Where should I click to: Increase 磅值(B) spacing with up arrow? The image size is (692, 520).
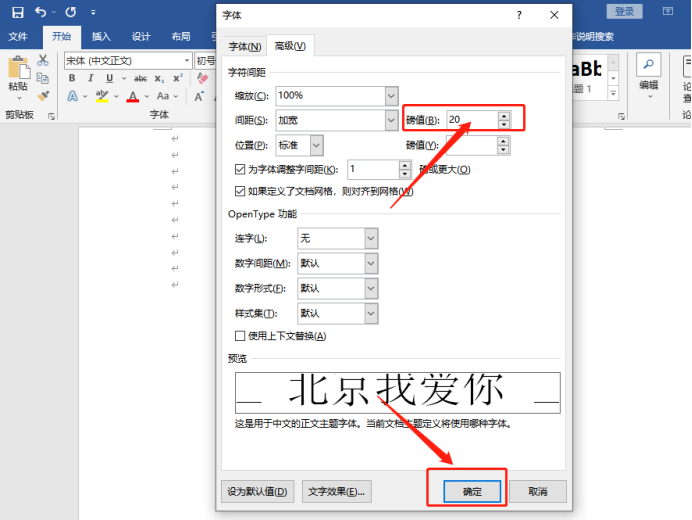pos(504,116)
